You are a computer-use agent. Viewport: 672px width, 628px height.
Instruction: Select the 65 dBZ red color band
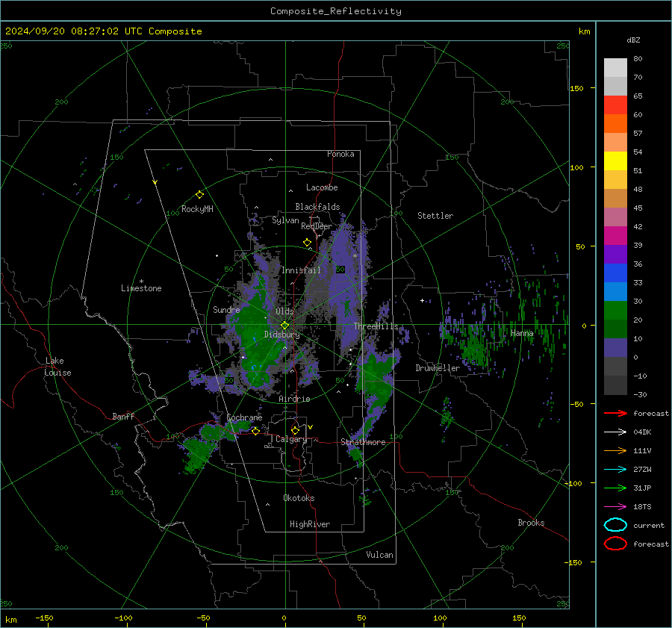tap(615, 105)
